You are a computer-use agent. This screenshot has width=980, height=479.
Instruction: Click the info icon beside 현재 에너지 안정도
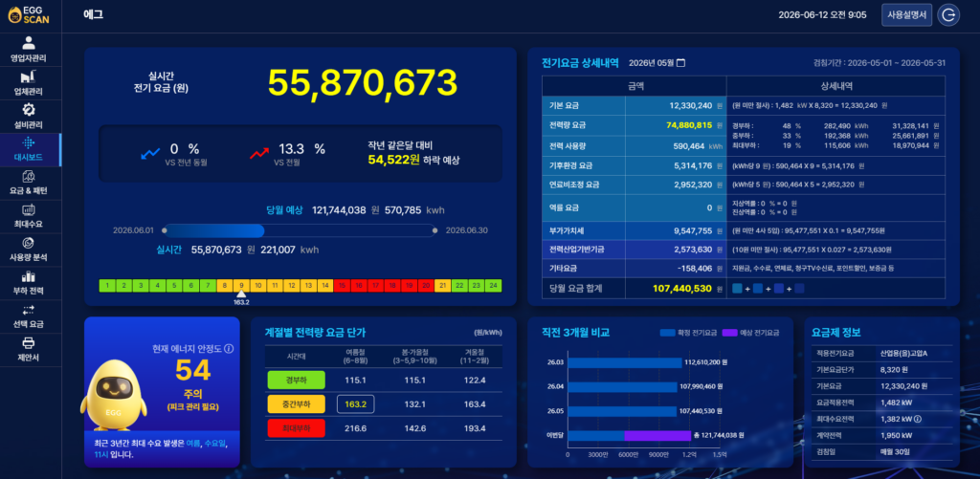pos(229,348)
